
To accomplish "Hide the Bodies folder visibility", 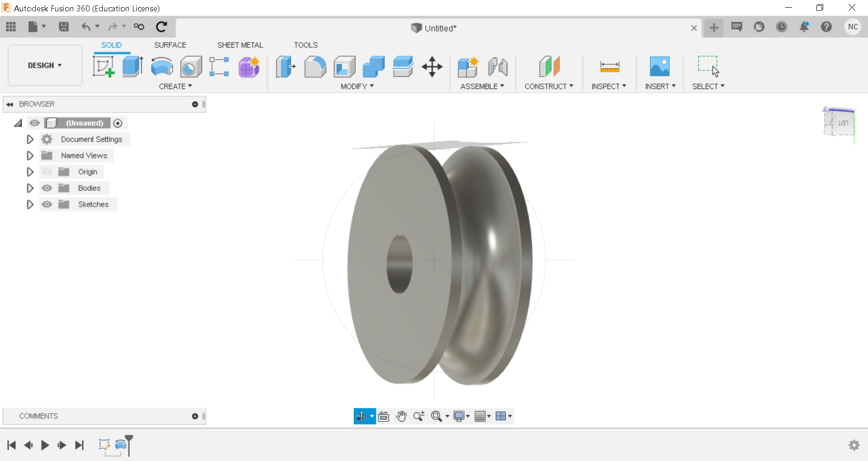I will pyautogui.click(x=47, y=188).
